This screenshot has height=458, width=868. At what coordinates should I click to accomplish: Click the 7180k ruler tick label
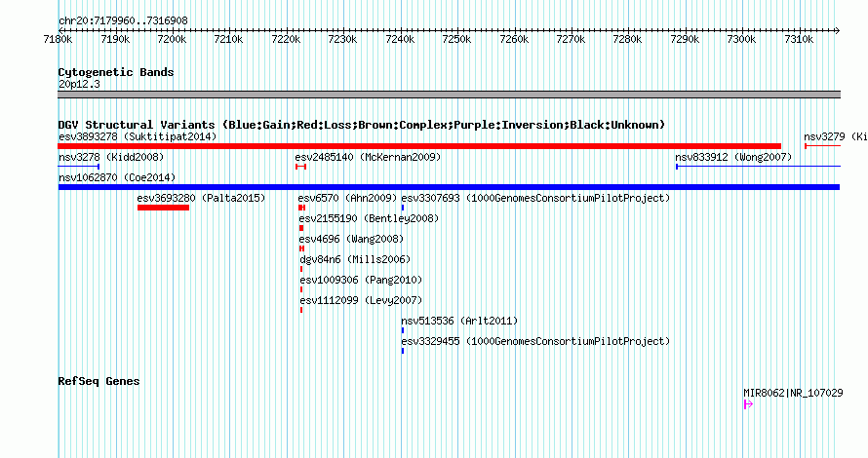(58, 39)
